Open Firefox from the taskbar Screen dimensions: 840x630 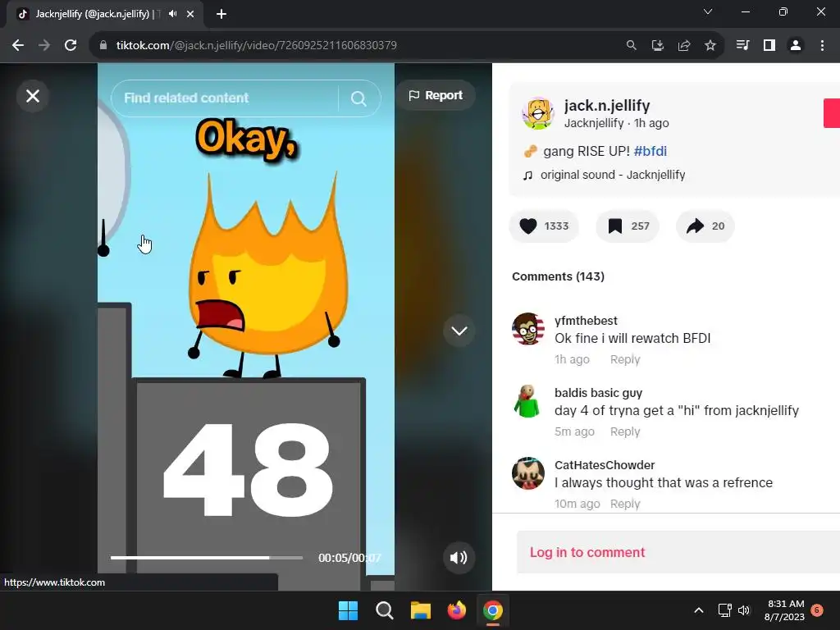click(x=456, y=610)
